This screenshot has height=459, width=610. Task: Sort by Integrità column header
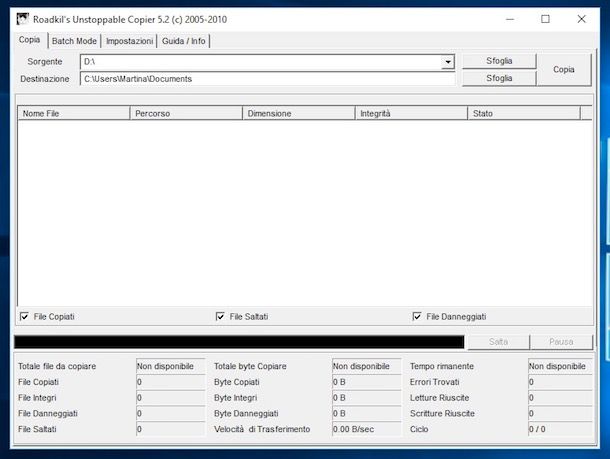point(412,113)
